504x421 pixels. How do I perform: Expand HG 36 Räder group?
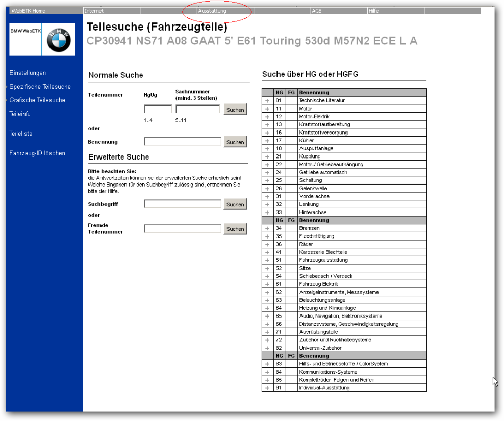[267, 244]
